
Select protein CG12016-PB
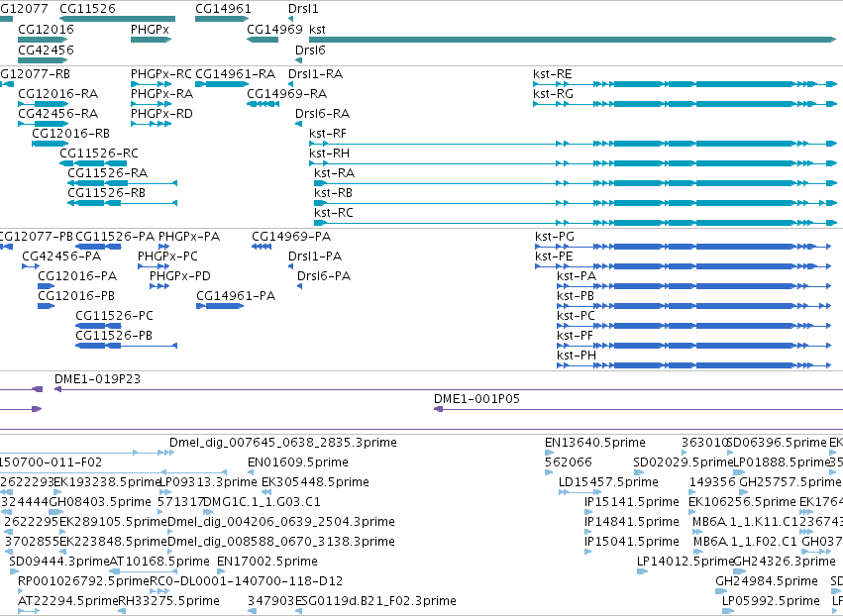[76, 296]
